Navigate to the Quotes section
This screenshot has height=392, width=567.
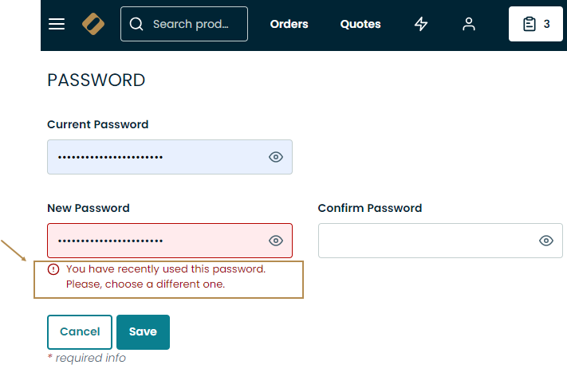(x=360, y=24)
